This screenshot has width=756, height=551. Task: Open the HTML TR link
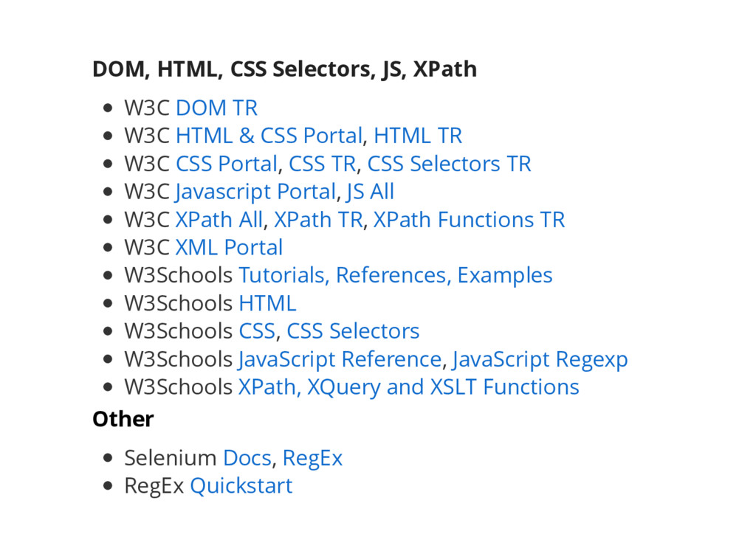pos(418,135)
